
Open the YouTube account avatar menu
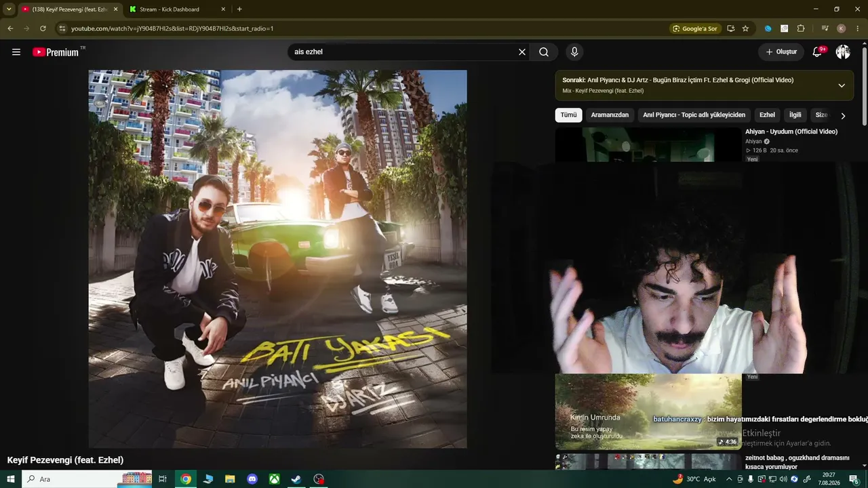coord(843,52)
